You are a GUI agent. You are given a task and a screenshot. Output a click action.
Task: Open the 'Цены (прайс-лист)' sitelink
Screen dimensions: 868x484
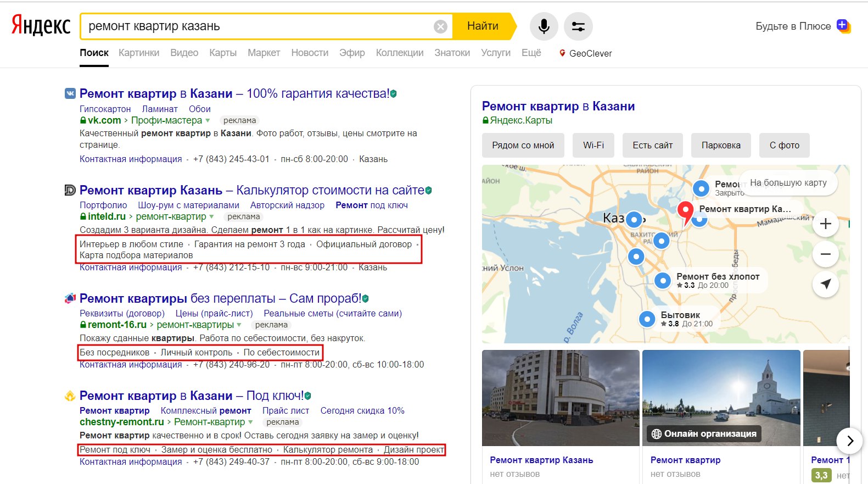click(214, 313)
